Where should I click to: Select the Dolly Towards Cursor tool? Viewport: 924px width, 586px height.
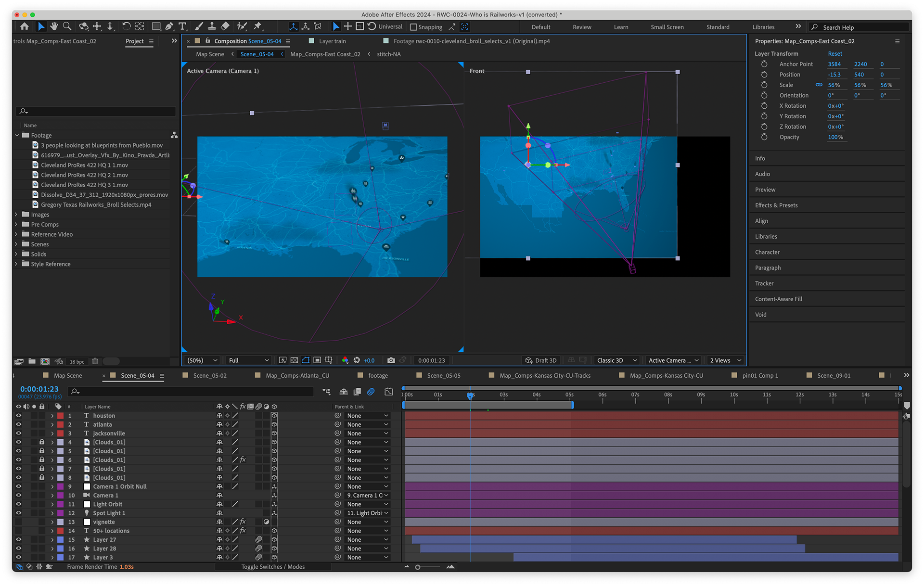110,26
